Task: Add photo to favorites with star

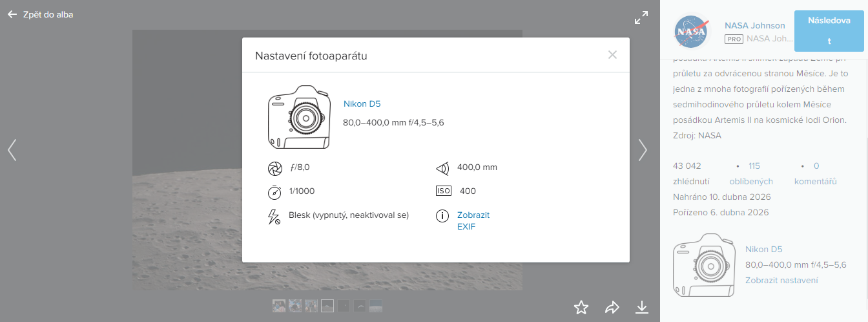Action: coord(581,307)
